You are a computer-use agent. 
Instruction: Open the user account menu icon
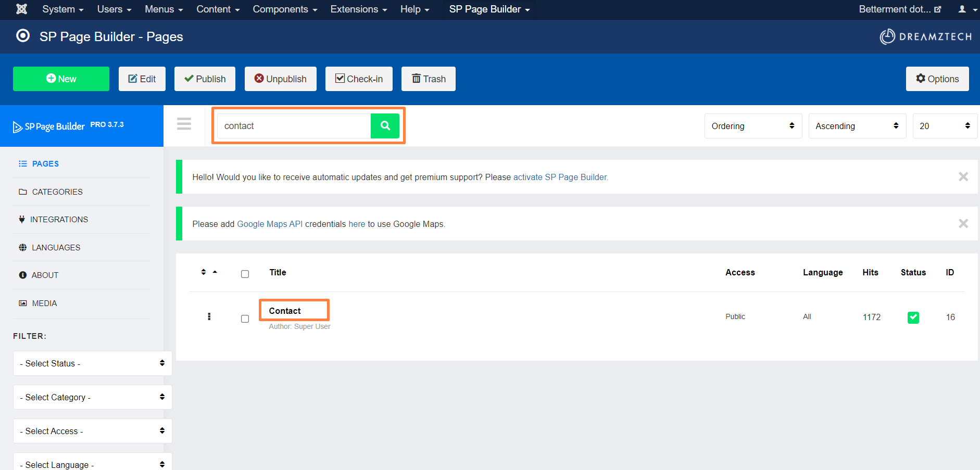[x=968, y=9]
